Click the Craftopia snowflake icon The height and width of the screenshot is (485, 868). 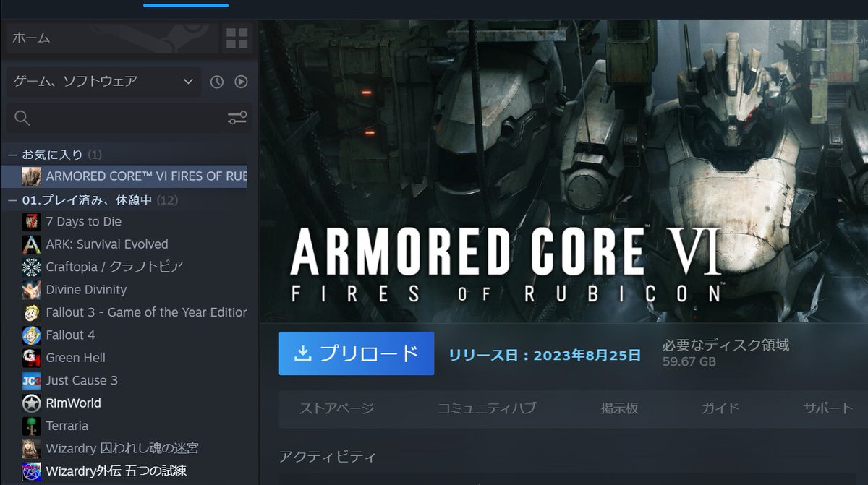tap(32, 267)
